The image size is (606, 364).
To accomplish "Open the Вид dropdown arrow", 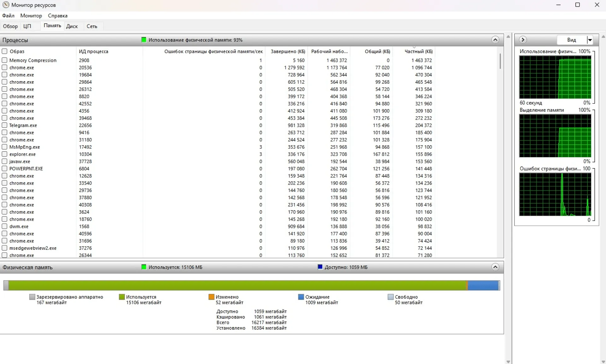I will point(590,40).
